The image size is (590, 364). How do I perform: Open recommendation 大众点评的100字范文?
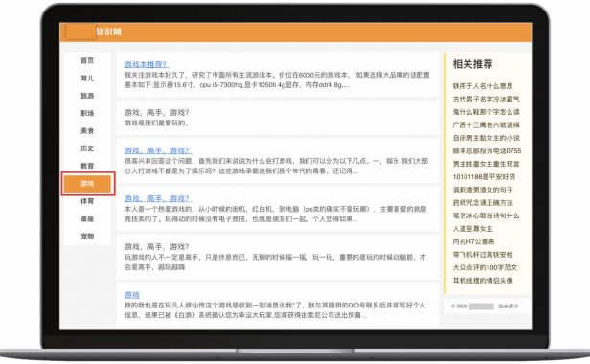(x=485, y=267)
